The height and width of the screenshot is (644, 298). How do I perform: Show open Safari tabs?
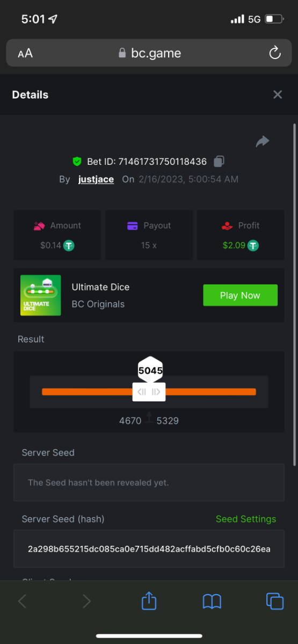pos(275,601)
